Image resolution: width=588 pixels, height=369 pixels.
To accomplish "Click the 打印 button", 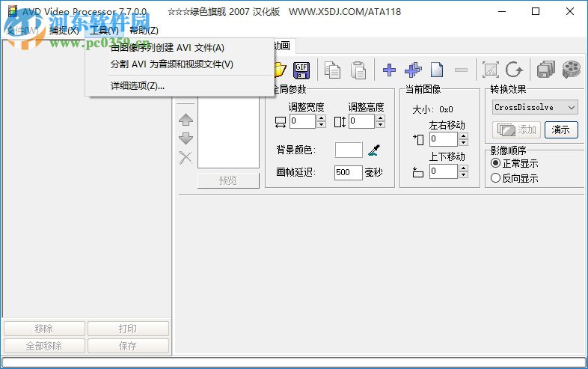I will (128, 329).
